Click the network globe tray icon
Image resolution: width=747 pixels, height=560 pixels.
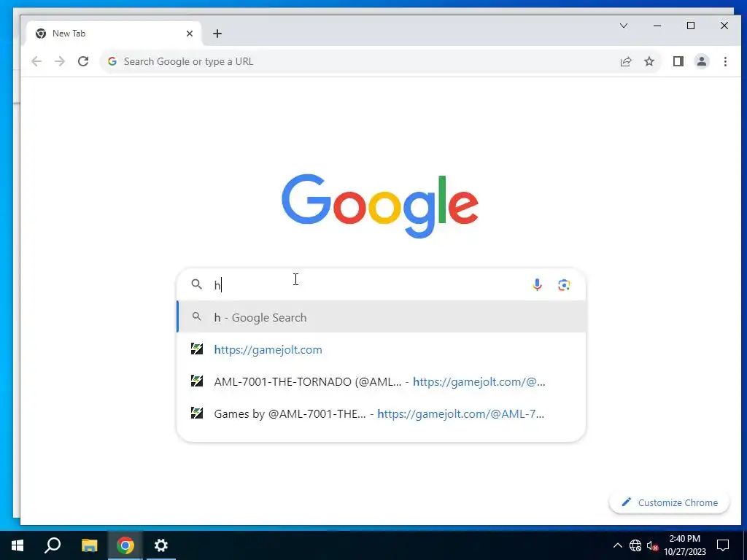pyautogui.click(x=635, y=545)
